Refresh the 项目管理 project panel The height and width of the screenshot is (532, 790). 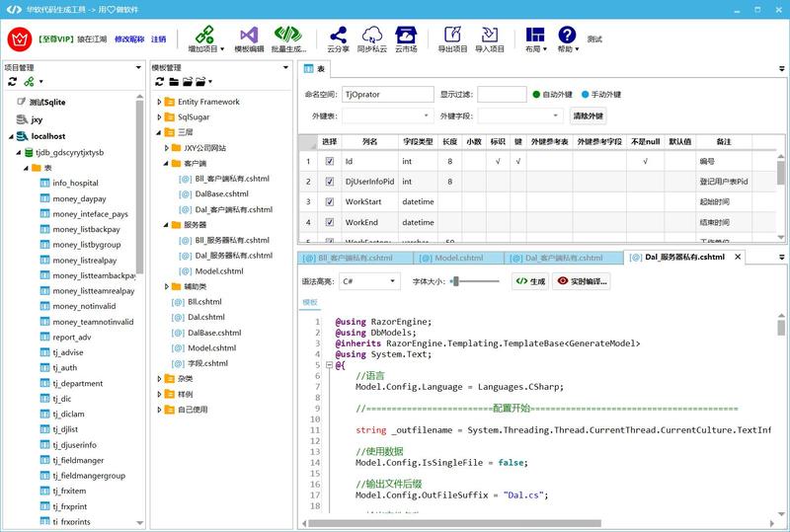click(x=13, y=82)
